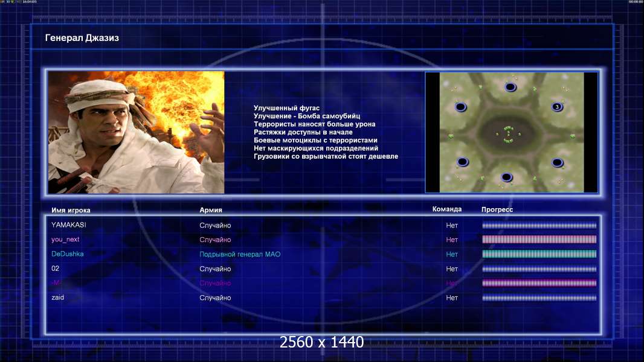The image size is (644, 362).
Task: Click 'Нет маскирующихся подразделений' line
Action: point(316,148)
